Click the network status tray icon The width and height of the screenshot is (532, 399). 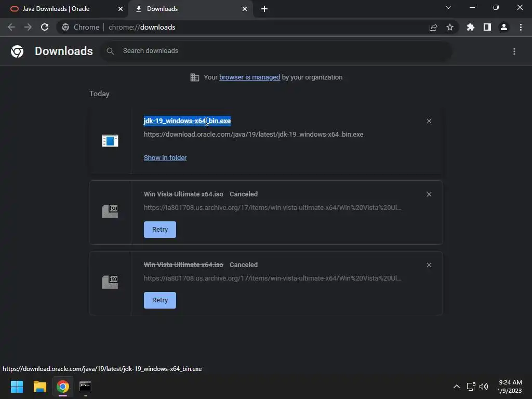click(x=471, y=387)
